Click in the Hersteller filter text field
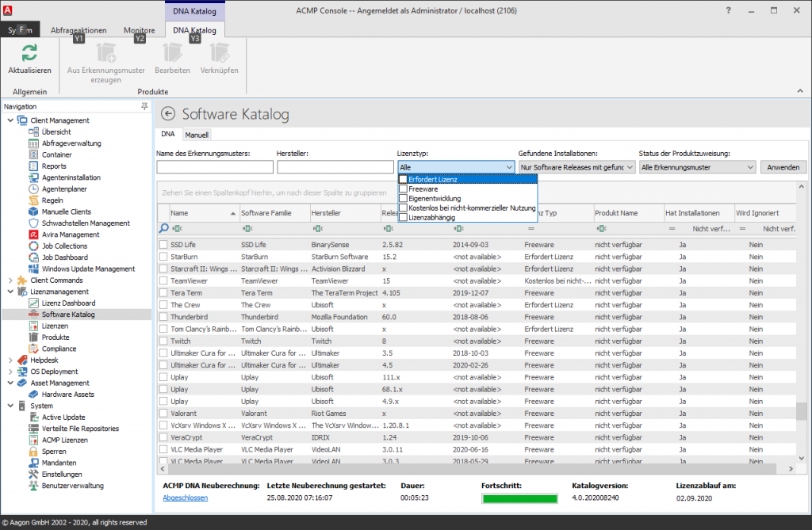 [x=334, y=167]
